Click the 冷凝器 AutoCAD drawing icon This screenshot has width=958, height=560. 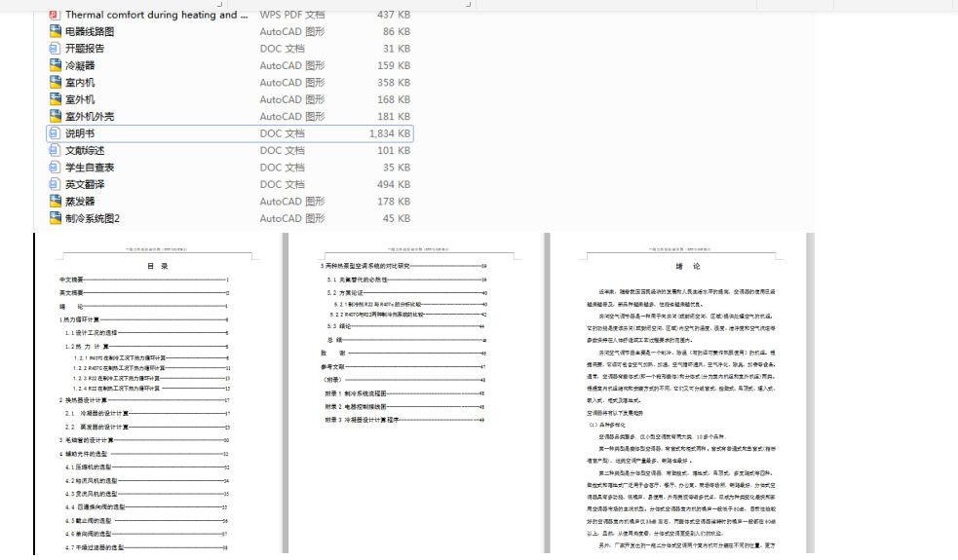tap(55, 65)
